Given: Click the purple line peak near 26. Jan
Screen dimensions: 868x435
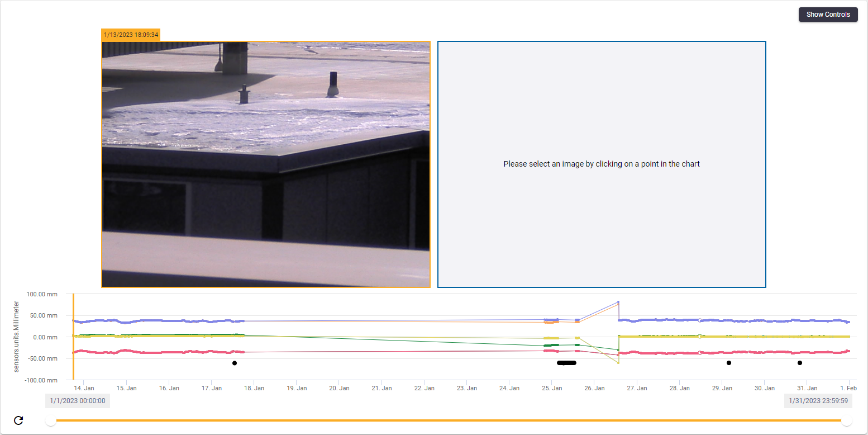Looking at the screenshot, I should (x=618, y=302).
